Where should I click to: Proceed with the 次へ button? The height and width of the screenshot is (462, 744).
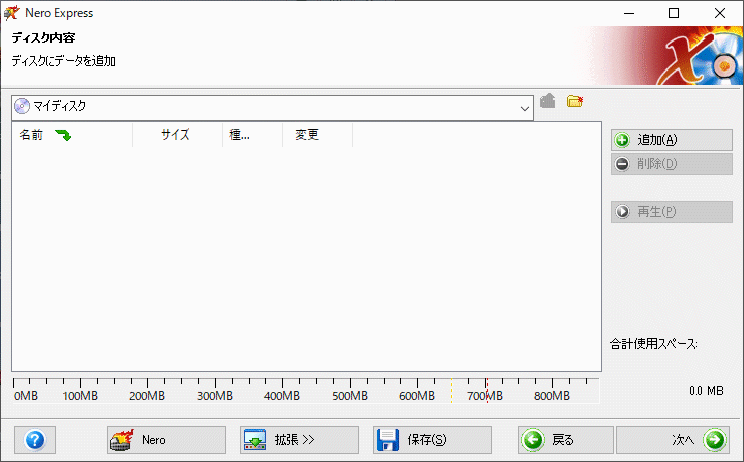(x=673, y=440)
